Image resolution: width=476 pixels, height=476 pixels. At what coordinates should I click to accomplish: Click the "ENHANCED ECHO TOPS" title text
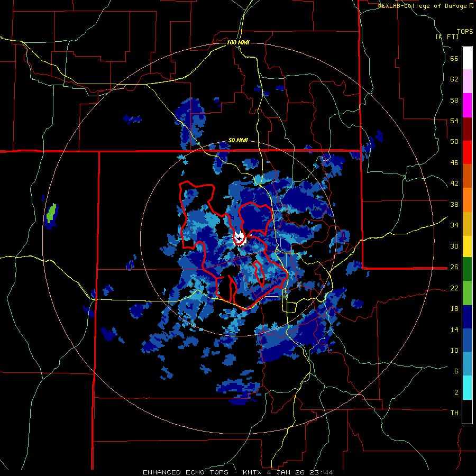(x=185, y=472)
